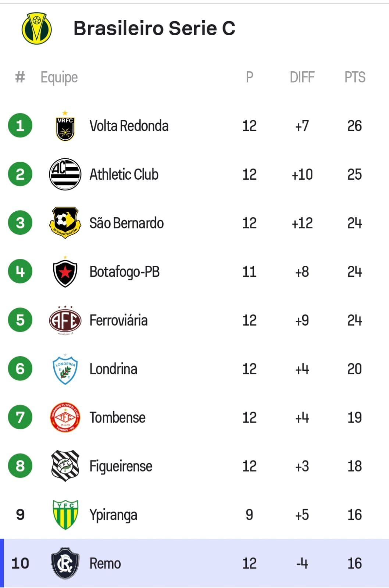
Task: Open the Ferroviária AFE crest
Action: pos(65,320)
